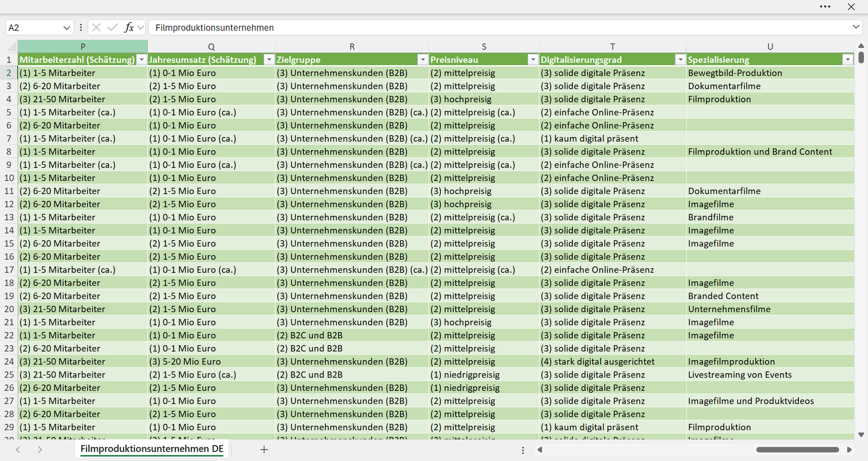Open filter dropdown for Spezialisierung column

click(848, 60)
